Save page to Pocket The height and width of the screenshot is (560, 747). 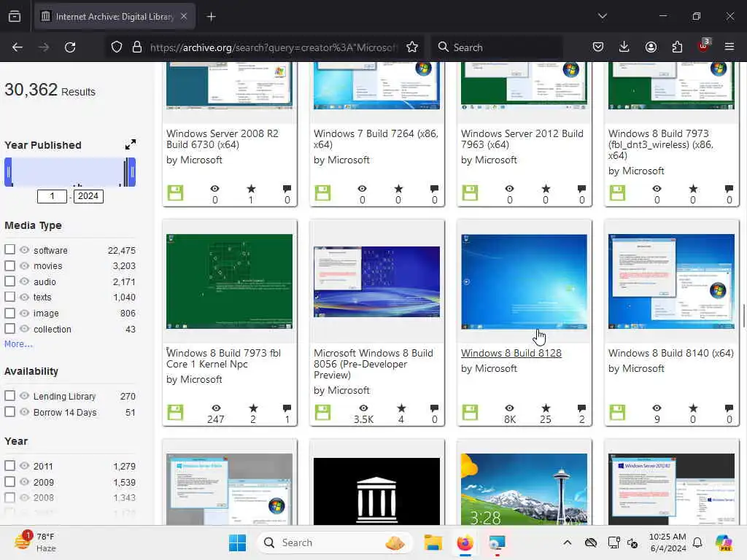(598, 47)
